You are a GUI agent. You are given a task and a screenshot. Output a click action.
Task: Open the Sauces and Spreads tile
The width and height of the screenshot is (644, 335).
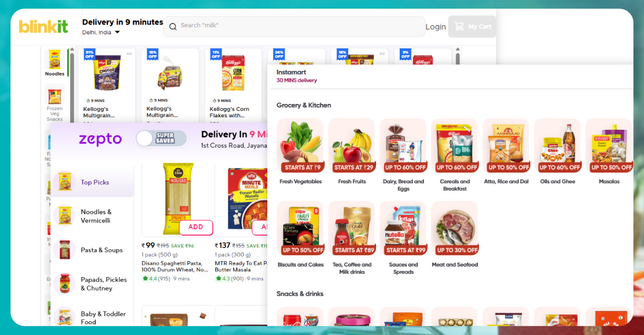coord(403,239)
